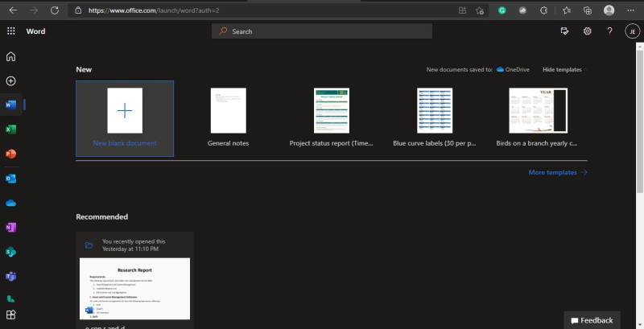Open the Project status report template

tap(332, 117)
